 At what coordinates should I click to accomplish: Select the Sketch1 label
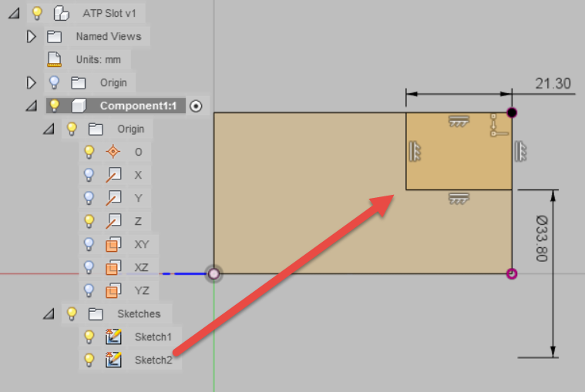tap(153, 337)
